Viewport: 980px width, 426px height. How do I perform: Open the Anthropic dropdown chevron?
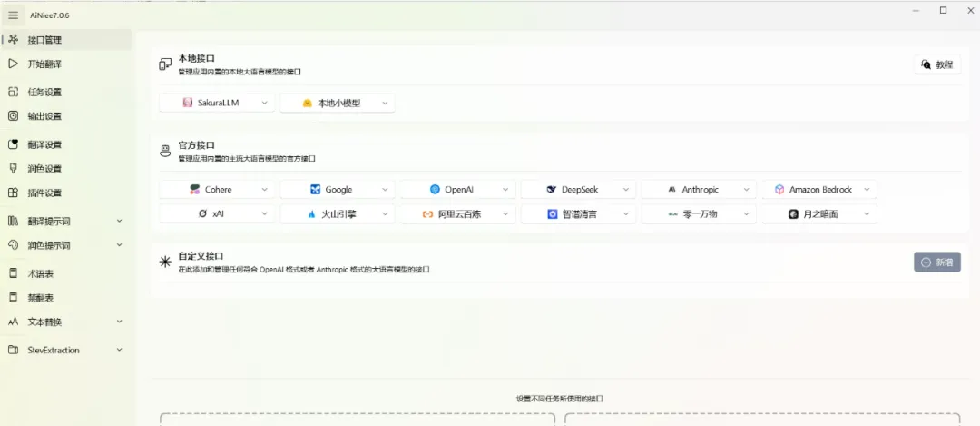[746, 190]
